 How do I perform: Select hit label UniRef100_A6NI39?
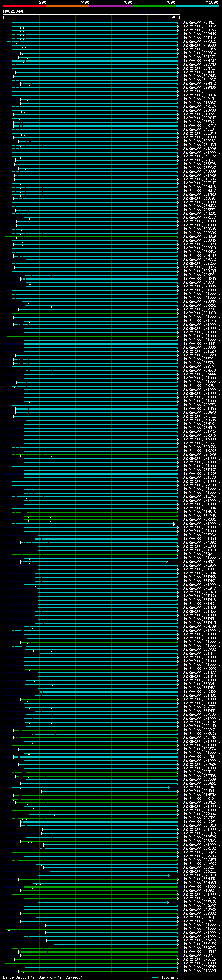point(199,626)
